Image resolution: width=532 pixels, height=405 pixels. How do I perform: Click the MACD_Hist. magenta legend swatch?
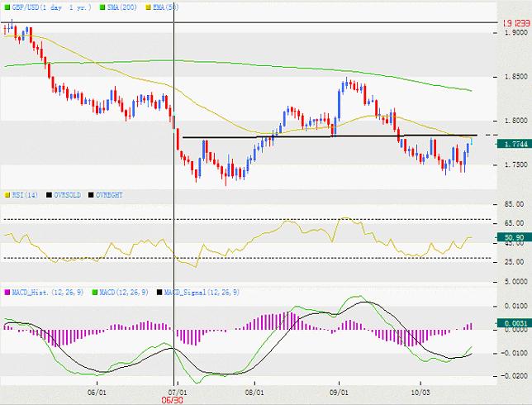click(7, 293)
